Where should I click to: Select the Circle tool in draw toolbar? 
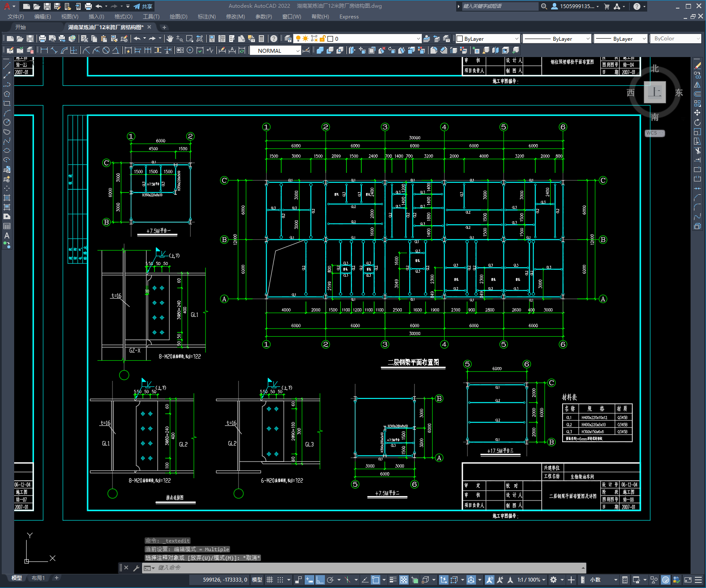[7, 122]
